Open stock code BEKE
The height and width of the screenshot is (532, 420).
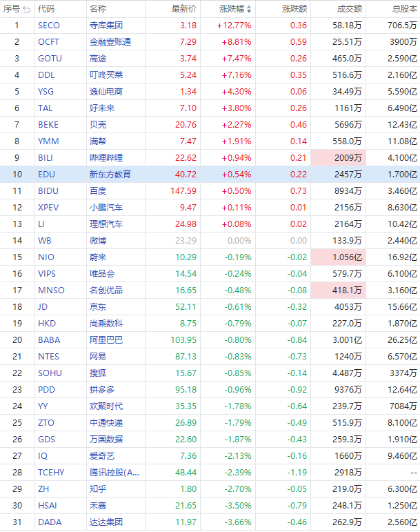48,125
